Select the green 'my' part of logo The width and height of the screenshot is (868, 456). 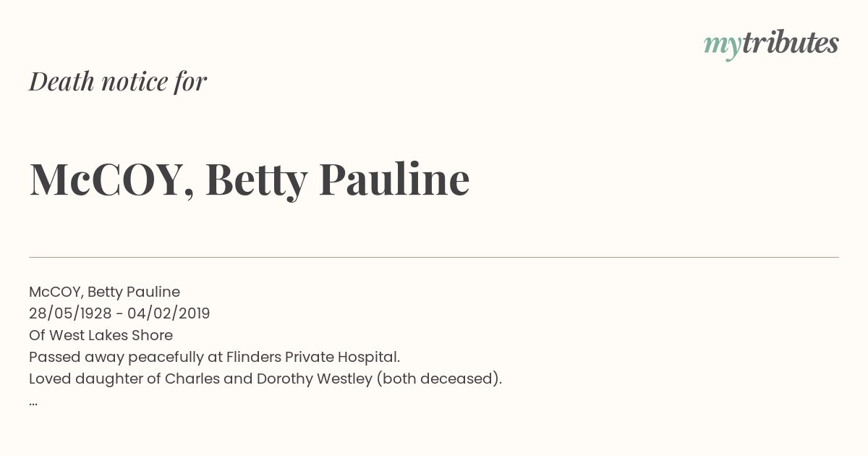[723, 47]
